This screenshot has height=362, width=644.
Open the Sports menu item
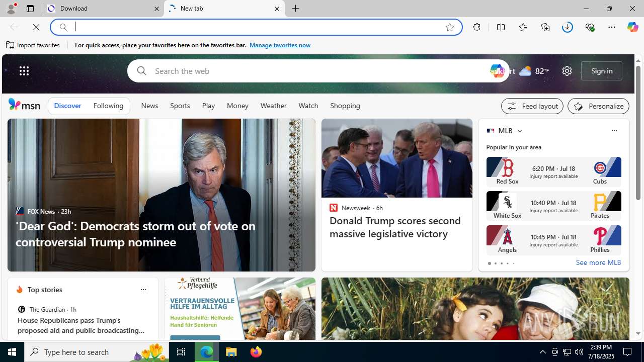coord(180,106)
